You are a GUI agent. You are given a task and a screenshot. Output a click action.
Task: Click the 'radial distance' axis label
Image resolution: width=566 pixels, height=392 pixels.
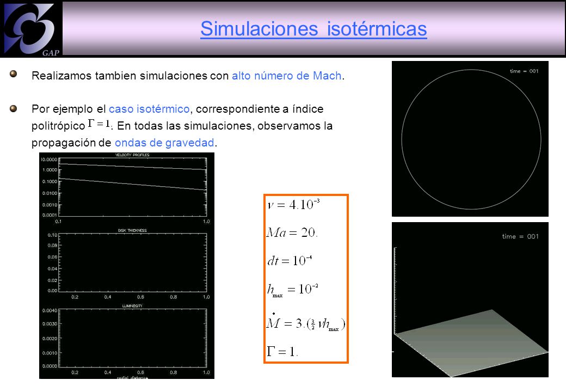[132, 377]
